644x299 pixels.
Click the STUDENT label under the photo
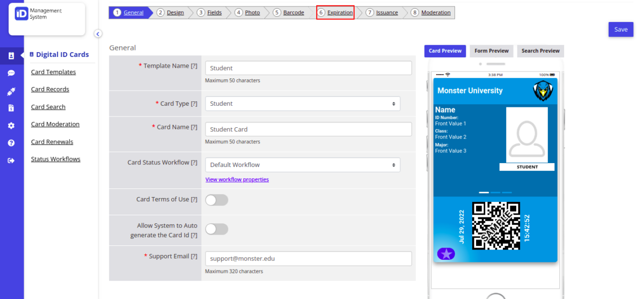[527, 167]
